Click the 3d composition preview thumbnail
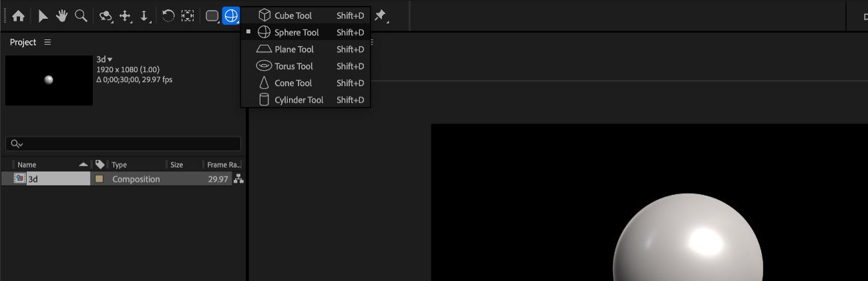 coord(49,80)
